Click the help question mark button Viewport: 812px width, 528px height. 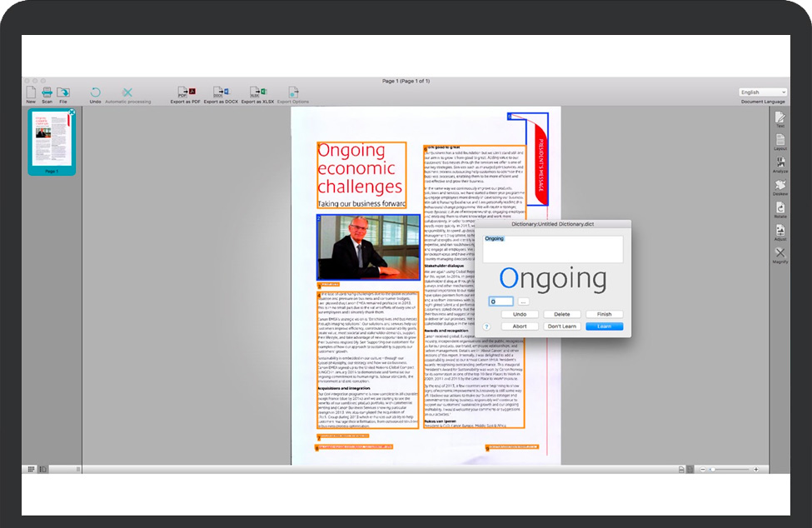(x=486, y=326)
